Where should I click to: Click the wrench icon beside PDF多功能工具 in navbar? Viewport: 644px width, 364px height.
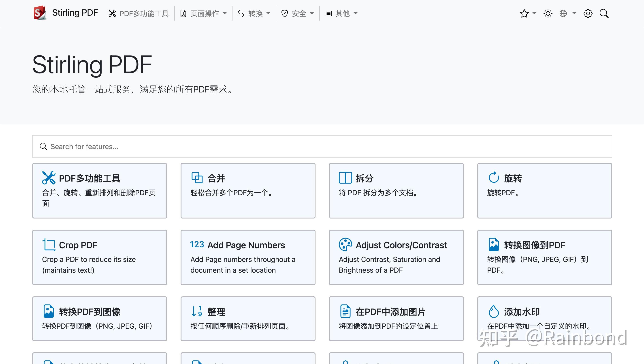112,13
